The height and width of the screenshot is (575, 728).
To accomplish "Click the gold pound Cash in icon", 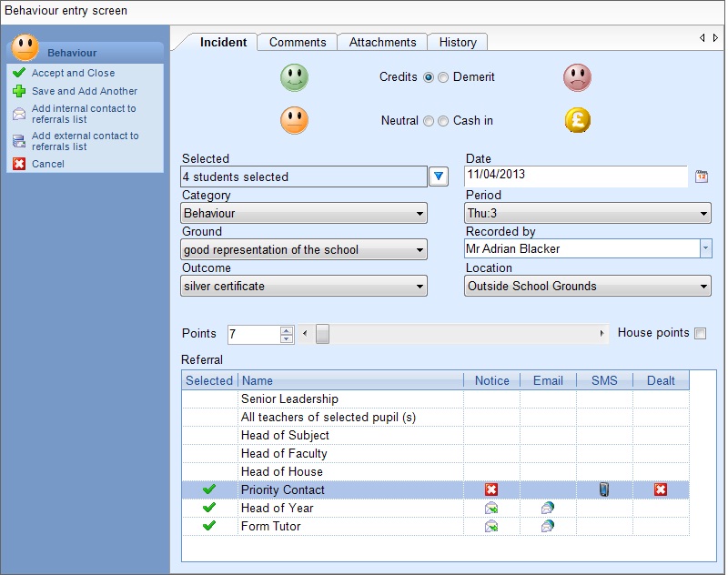I will [578, 120].
